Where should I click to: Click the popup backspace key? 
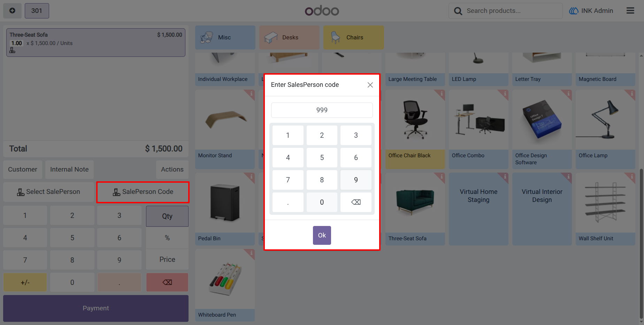[356, 202]
